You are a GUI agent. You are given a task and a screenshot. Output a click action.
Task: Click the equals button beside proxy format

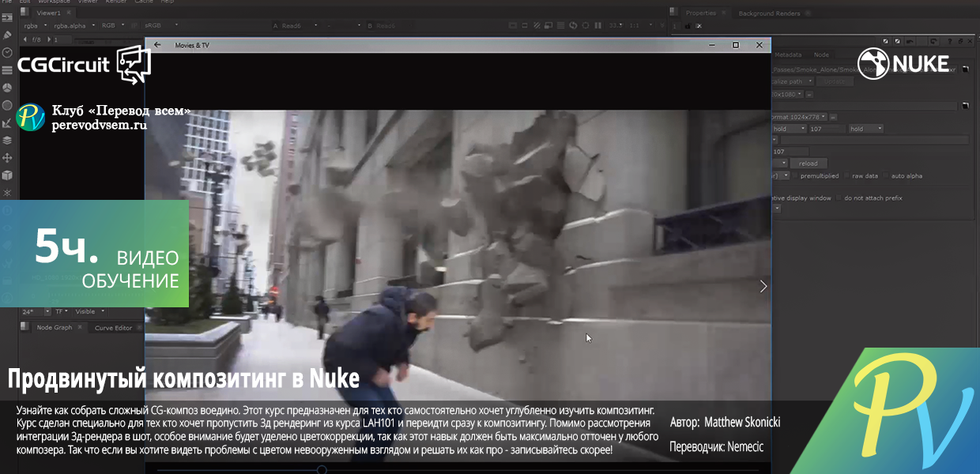[x=833, y=117]
